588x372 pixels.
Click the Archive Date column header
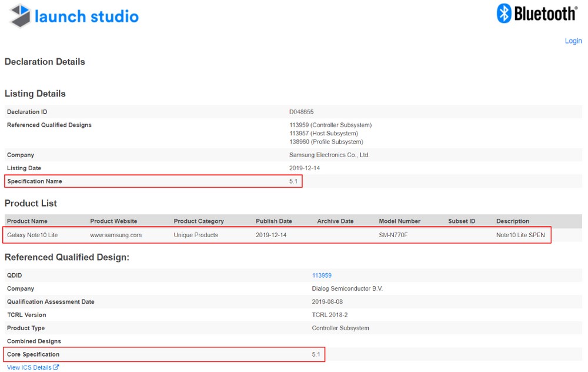tap(335, 221)
